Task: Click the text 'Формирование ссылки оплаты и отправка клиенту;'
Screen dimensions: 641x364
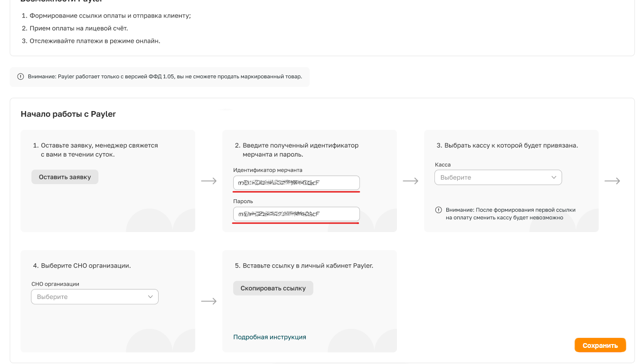Action: click(110, 16)
